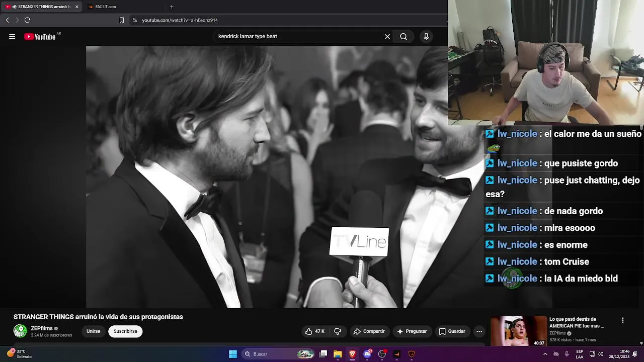Open the weather widget showing 32°C Soleado

click(x=20, y=354)
